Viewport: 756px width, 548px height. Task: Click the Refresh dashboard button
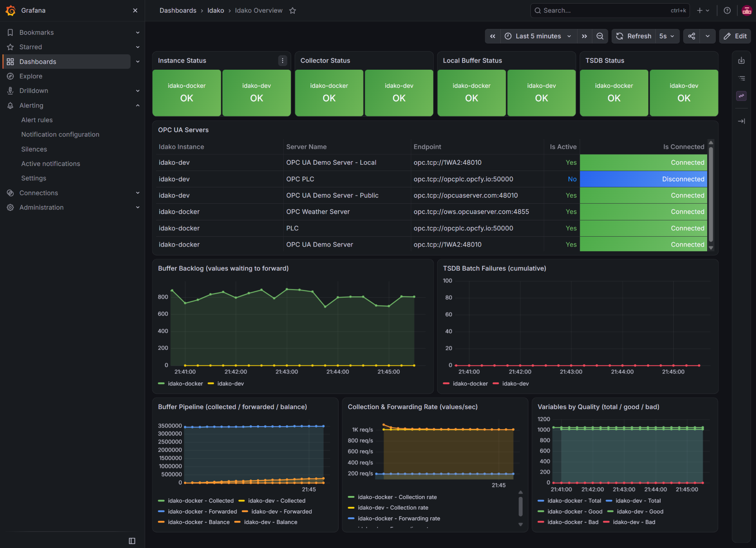coord(633,36)
